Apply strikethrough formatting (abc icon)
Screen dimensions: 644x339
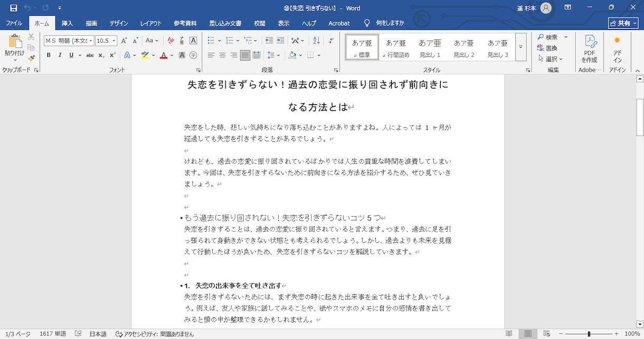[x=90, y=55]
